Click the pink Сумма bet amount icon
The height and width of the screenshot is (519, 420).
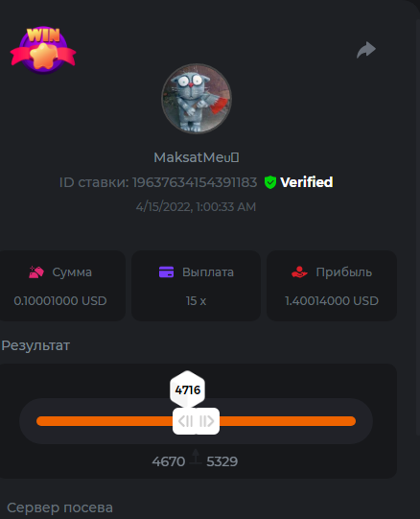pos(36,272)
